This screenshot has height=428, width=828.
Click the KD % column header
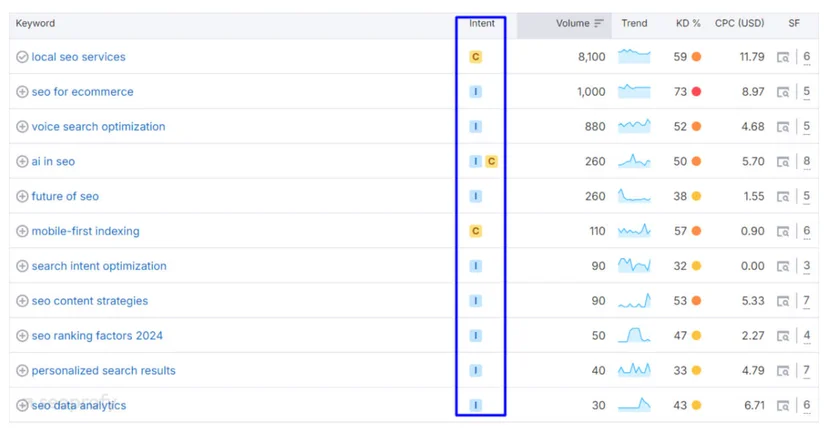(688, 23)
